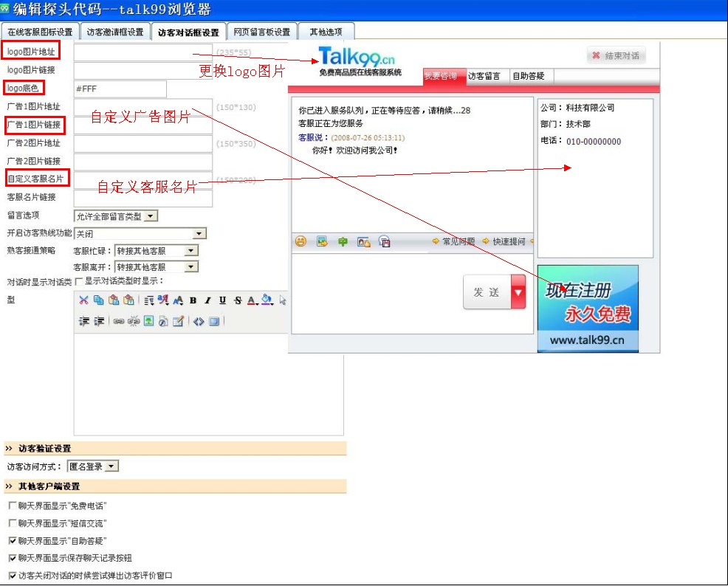The image size is (728, 586).
Task: Uncheck 聊天界面显示保存聊天记录按钮 checkbox
Action: pos(13,558)
